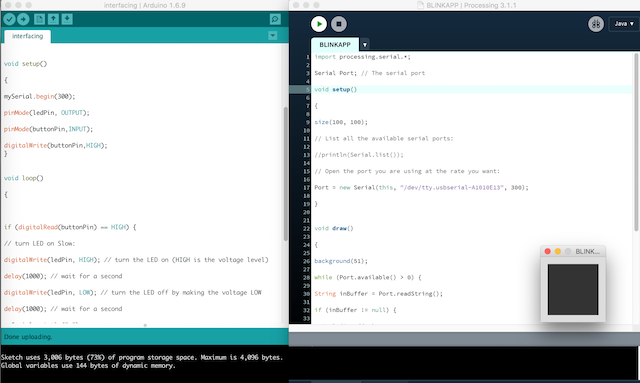Click 'void loop()' in the Arduino editor
Image resolution: width=640 pixels, height=383 pixels.
(24, 178)
